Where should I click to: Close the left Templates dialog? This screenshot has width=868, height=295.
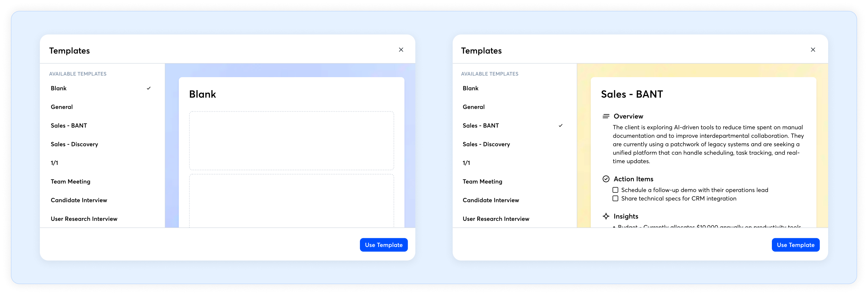click(401, 50)
